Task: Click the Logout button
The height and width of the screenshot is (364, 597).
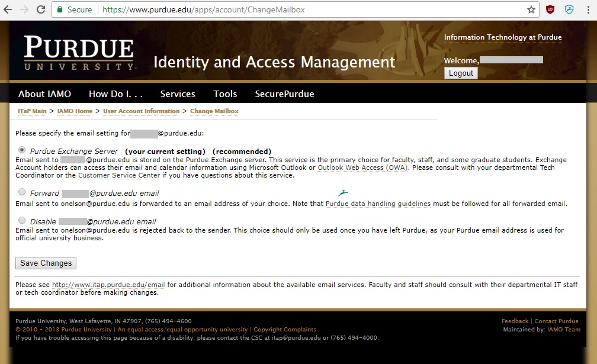Action: pyautogui.click(x=461, y=73)
